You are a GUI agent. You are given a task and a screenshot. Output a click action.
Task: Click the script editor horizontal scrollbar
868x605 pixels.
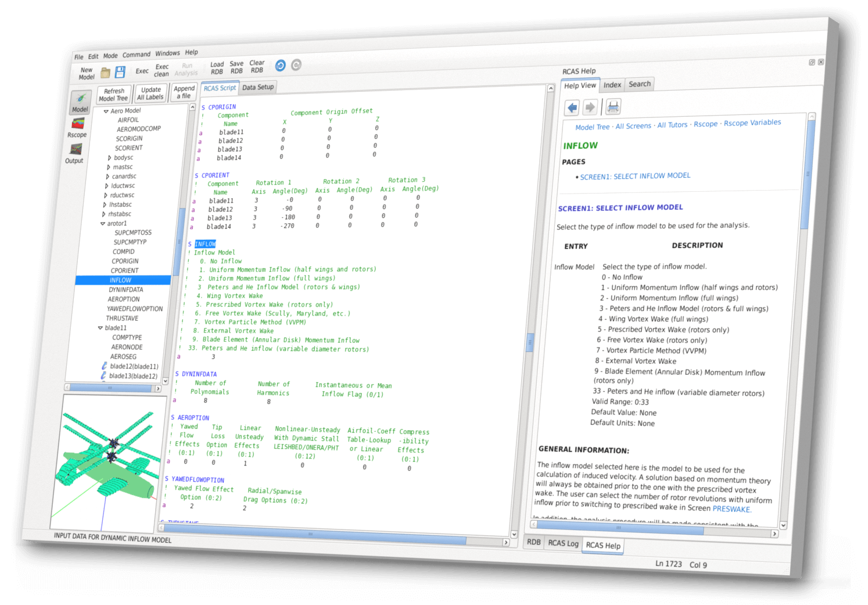(313, 534)
